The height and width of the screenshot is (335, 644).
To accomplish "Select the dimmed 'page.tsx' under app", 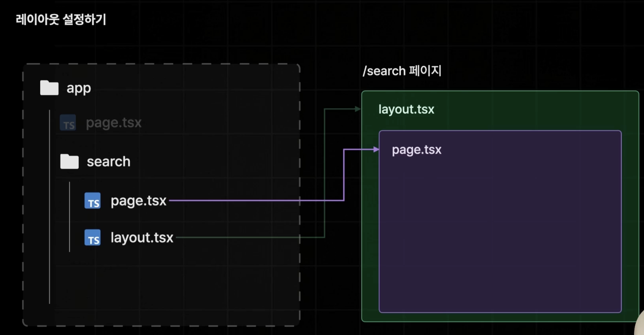I will coord(114,123).
